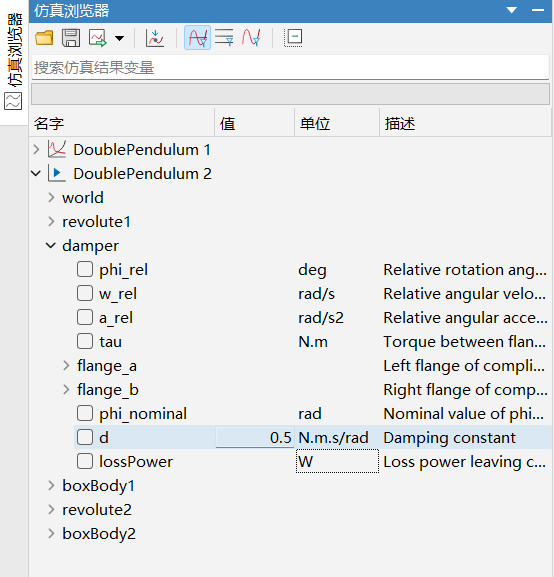Click the lines filter toolbar icon
This screenshot has width=554, height=577.
[x=224, y=38]
